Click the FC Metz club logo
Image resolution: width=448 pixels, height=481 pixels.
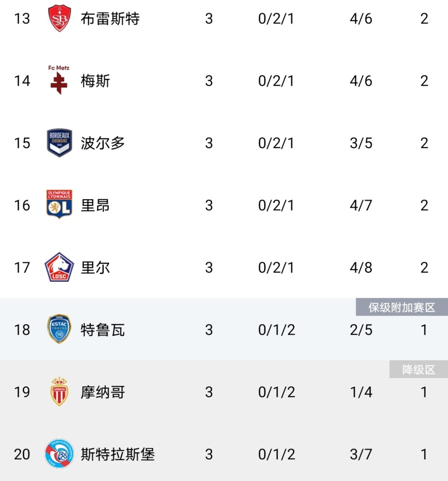pyautogui.click(x=59, y=80)
